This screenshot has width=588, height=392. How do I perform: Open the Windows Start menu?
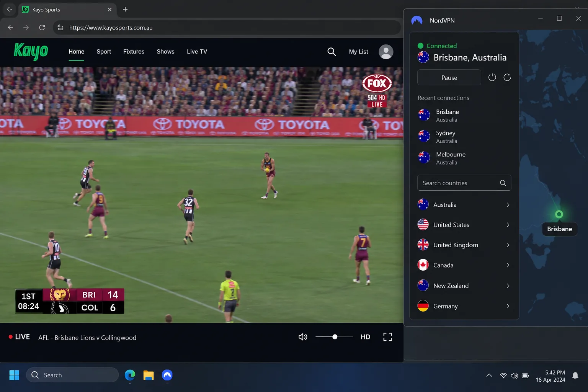click(x=14, y=375)
